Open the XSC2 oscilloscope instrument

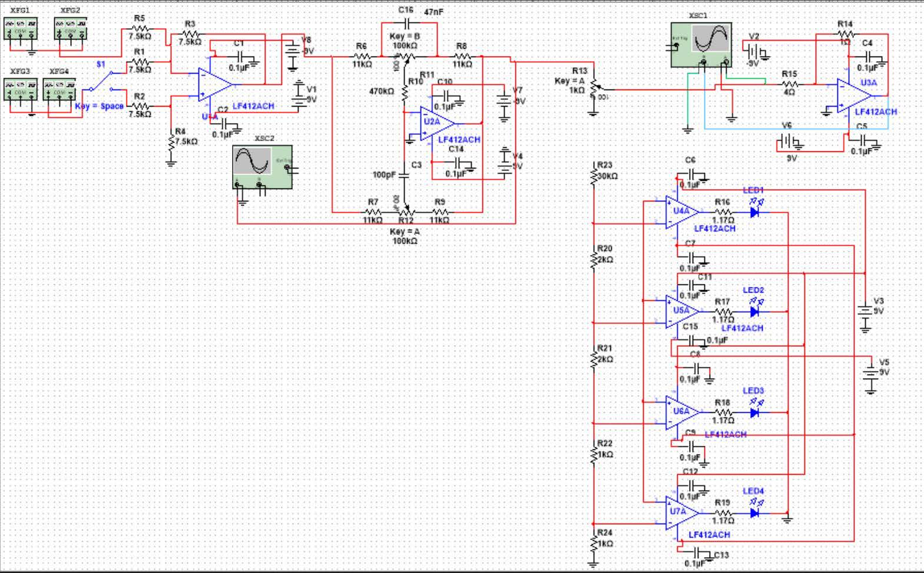pos(262,167)
